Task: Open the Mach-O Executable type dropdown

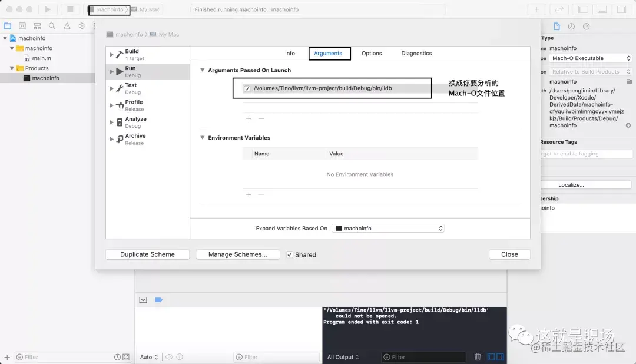Action: pos(591,58)
